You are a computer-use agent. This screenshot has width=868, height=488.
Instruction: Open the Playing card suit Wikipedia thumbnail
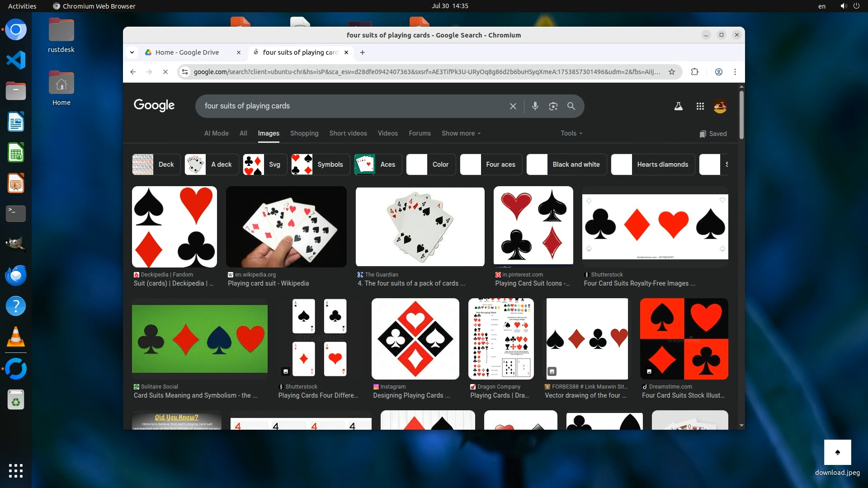pyautogui.click(x=286, y=227)
